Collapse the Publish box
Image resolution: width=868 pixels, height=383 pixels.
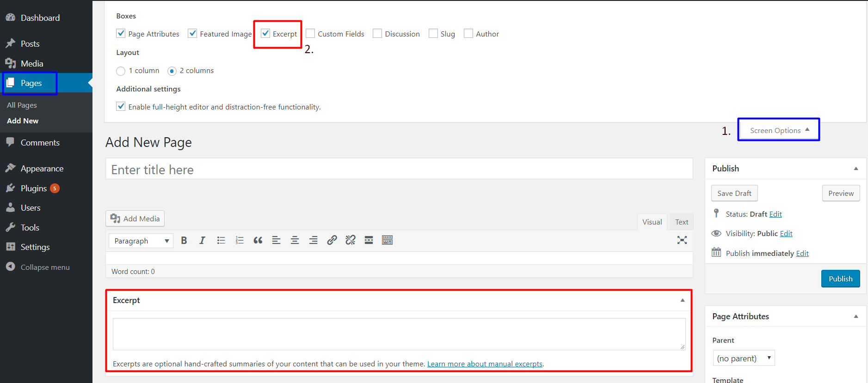click(x=856, y=169)
